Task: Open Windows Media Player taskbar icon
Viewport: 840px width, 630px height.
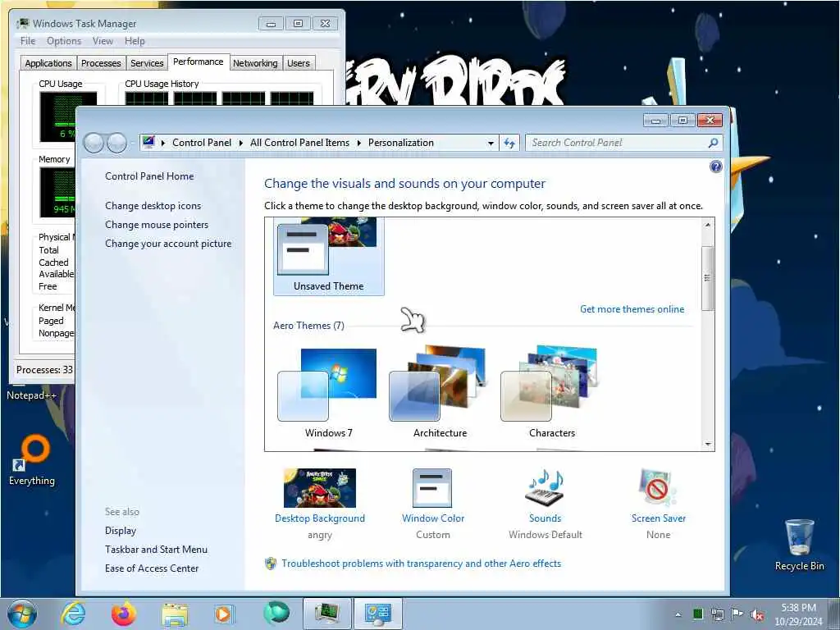Action: pos(224,614)
